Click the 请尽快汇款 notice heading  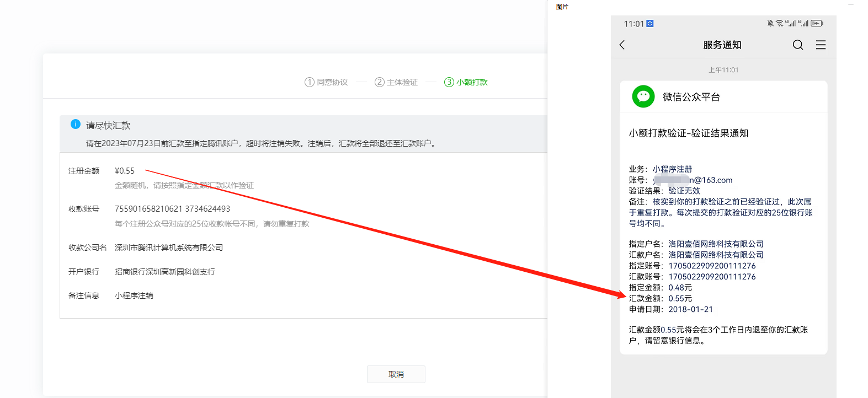pos(108,125)
